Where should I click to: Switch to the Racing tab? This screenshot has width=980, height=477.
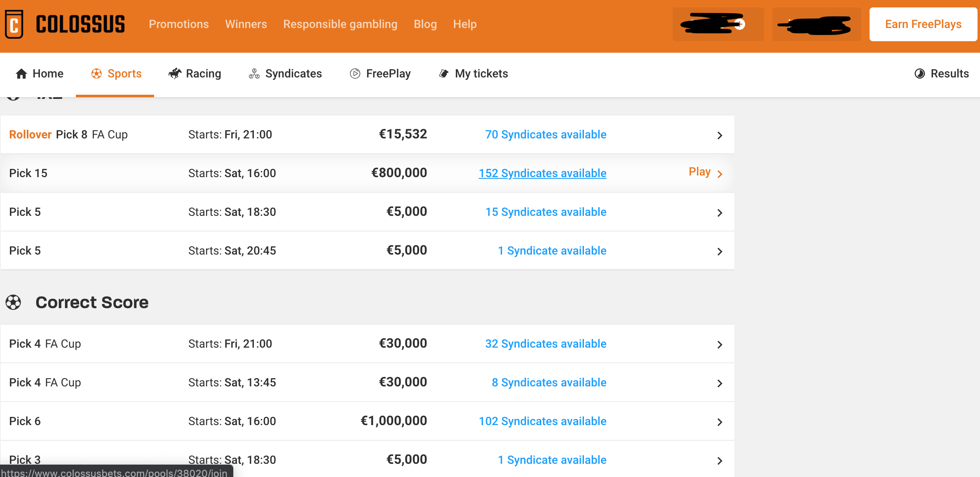[x=195, y=74]
